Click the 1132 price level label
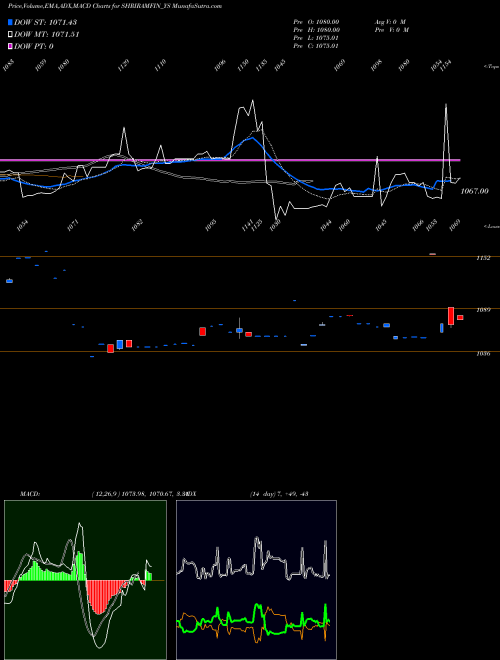Screen dimensions: 500x660 (483, 258)
